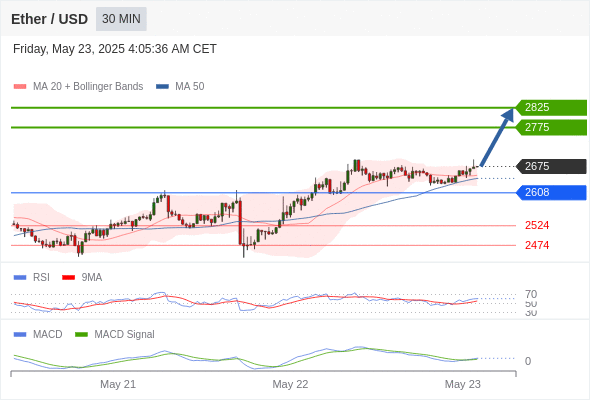This screenshot has height=400, width=590.
Task: Click the May 21 date axis label
Action: click(118, 384)
